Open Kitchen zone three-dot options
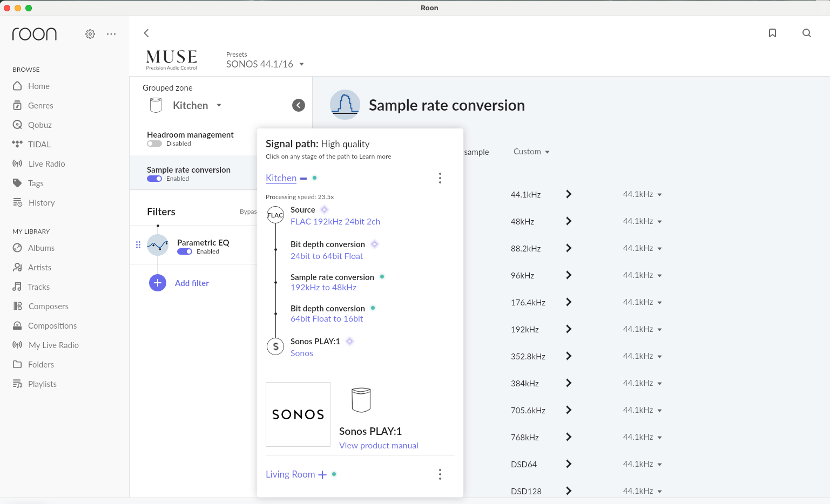 click(440, 178)
